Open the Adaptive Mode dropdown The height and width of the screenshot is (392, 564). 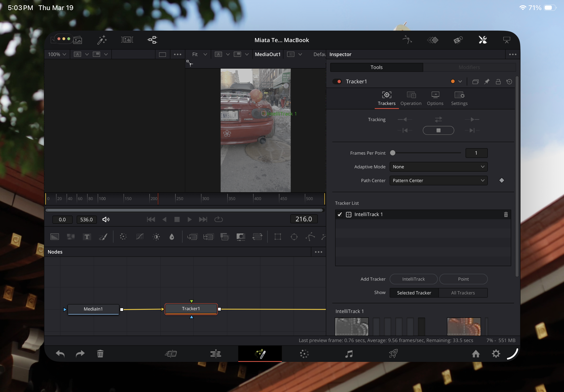pos(438,167)
